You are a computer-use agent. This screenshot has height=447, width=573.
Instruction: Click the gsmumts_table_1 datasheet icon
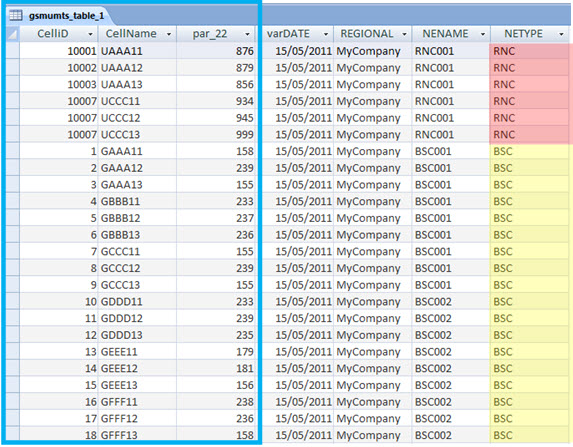coord(15,15)
